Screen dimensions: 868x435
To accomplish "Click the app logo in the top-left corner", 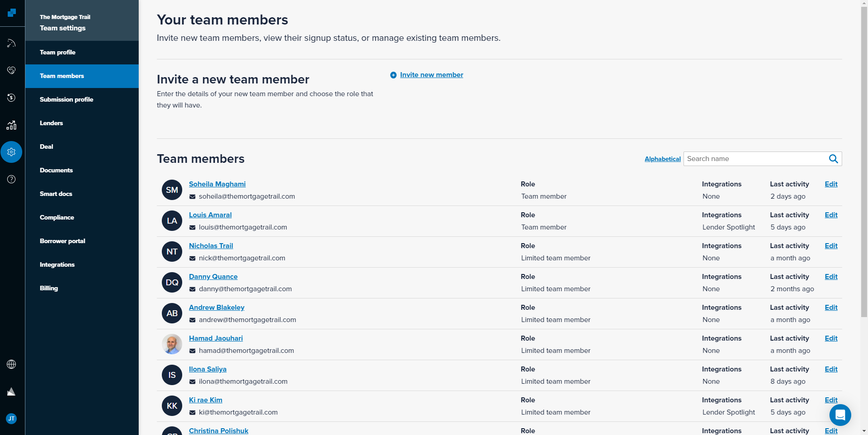I will coord(12,13).
